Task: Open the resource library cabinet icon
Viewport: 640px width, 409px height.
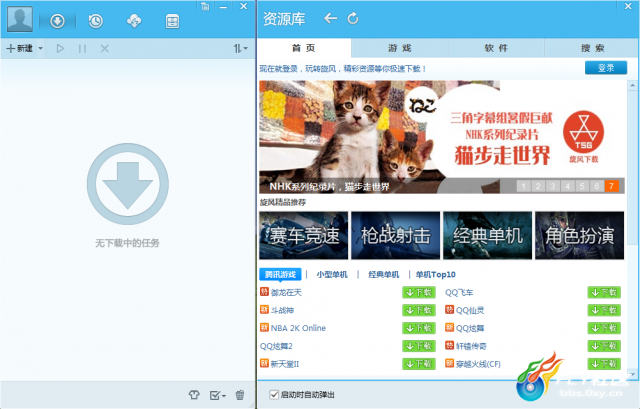Action: 172,21
